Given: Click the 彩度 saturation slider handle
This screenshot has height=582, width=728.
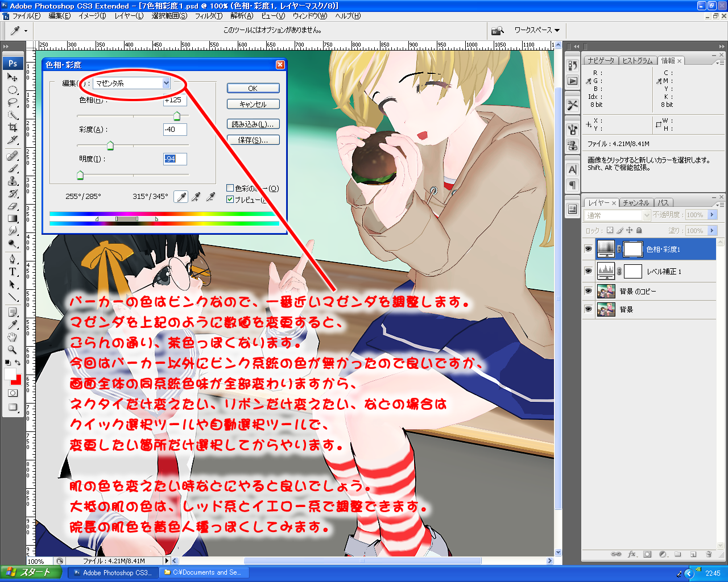Looking at the screenshot, I should (110, 146).
